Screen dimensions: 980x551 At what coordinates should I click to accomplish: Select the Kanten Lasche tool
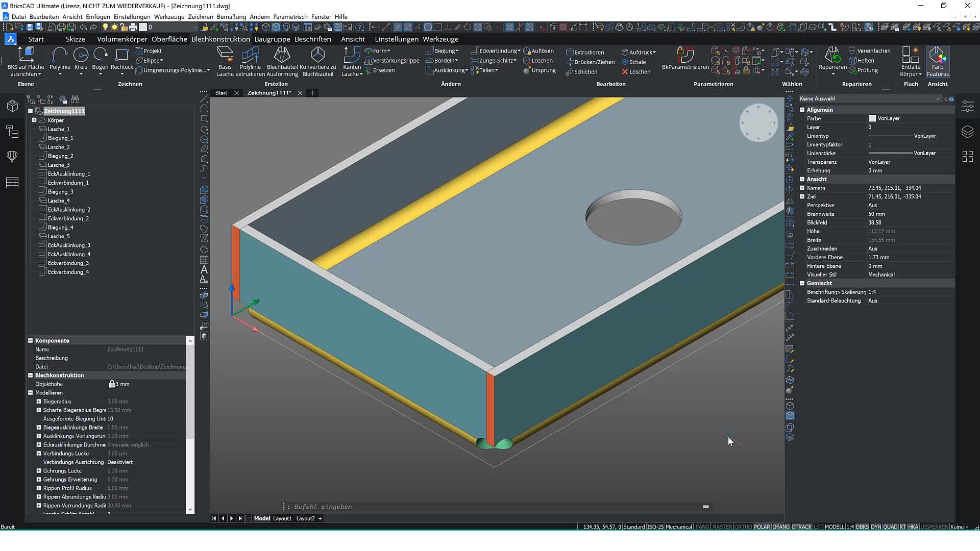[x=352, y=61]
